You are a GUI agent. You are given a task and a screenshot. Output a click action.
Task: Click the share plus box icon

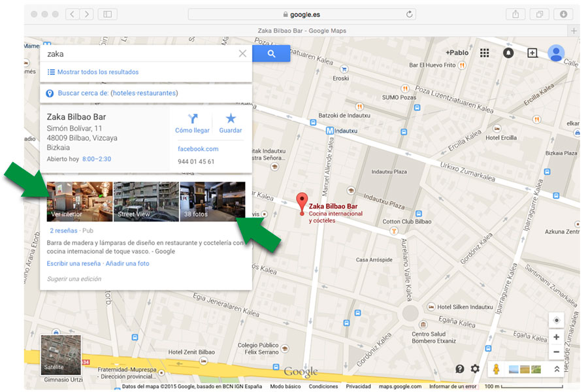tap(532, 53)
